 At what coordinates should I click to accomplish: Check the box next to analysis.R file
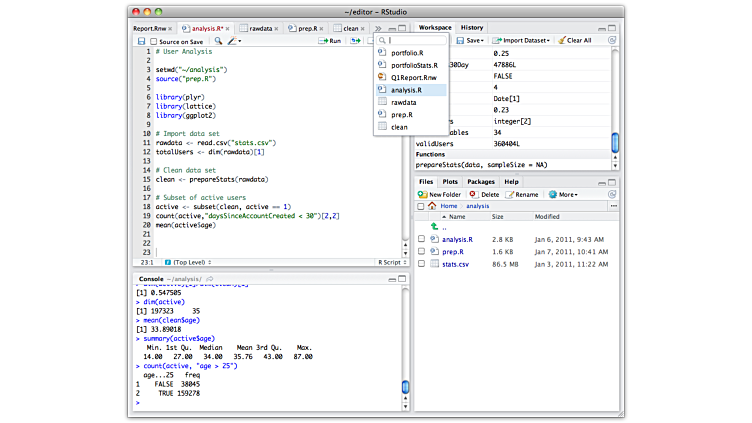coord(422,240)
